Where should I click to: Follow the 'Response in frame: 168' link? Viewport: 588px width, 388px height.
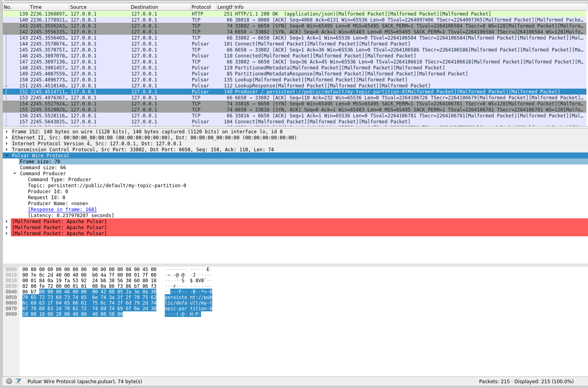(x=62, y=209)
